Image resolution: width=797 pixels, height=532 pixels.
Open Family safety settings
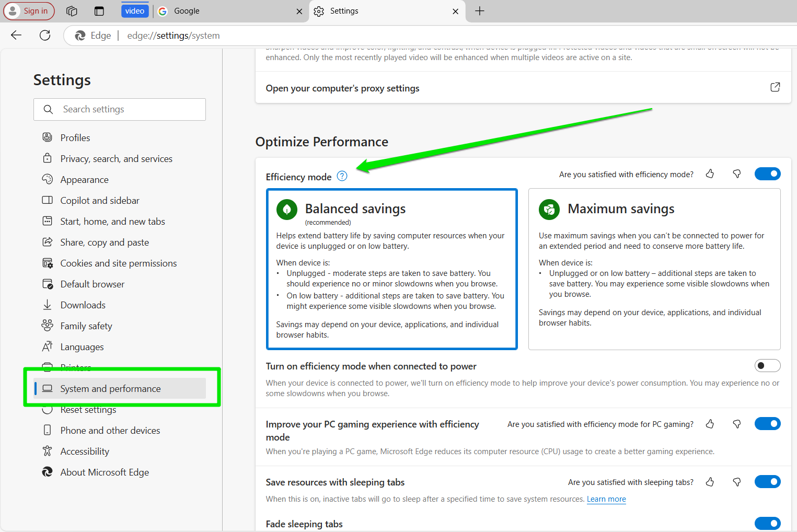120,326
